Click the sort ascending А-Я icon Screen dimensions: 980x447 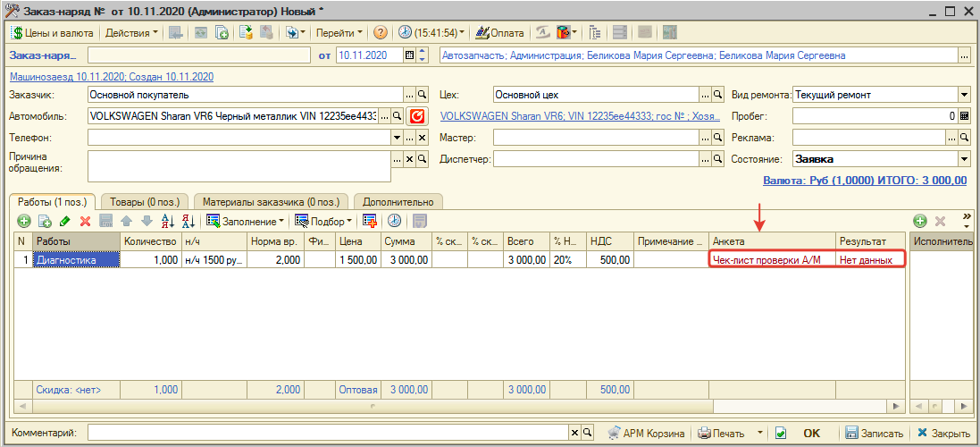coord(168,221)
